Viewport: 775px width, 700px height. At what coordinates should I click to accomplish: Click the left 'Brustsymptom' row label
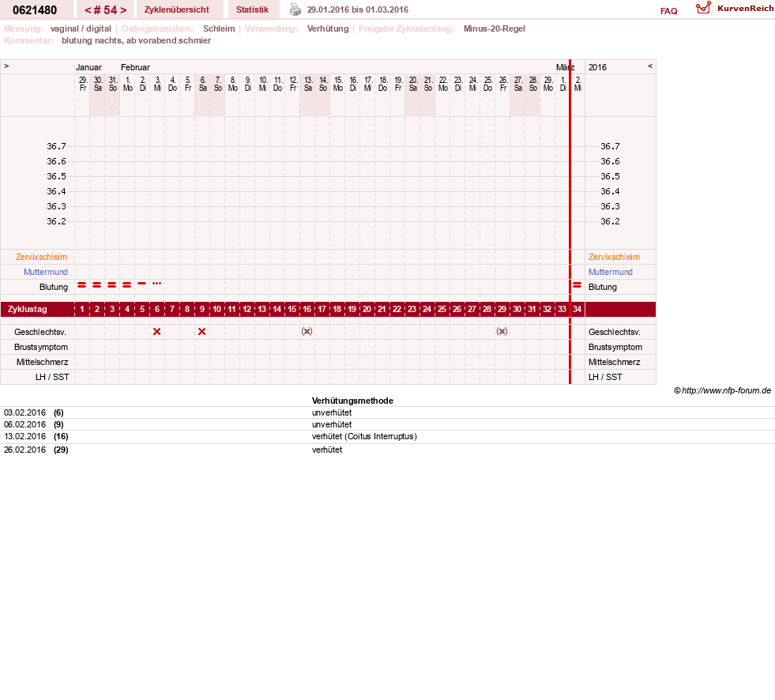click(41, 347)
